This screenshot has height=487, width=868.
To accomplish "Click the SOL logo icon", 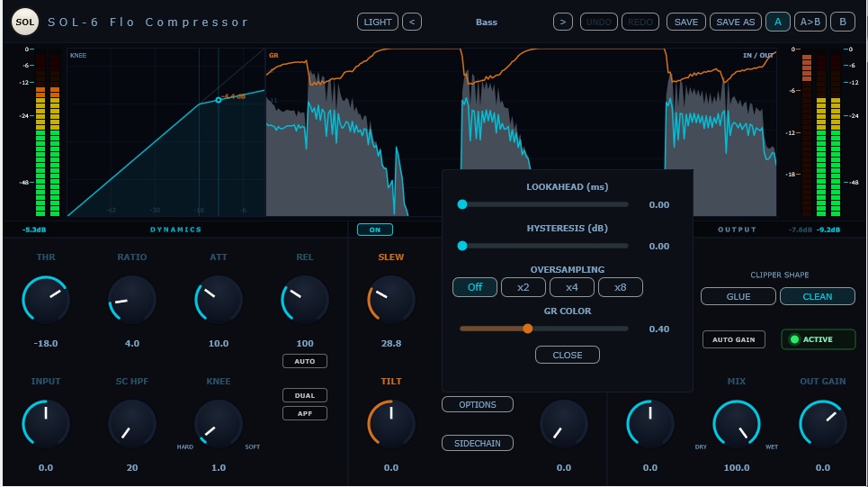I will pos(25,23).
